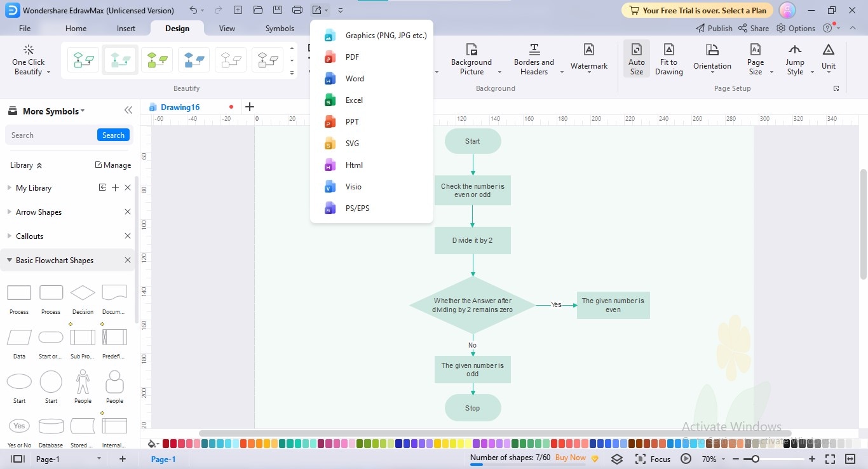Click the Export icon in title bar
Image resolution: width=868 pixels, height=469 pixels.
pos(317,10)
